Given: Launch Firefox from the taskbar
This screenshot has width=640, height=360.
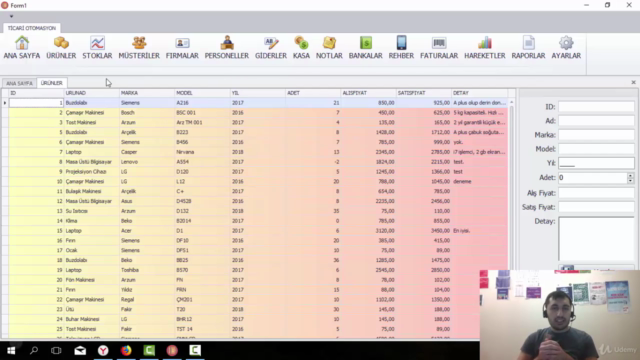Looking at the screenshot, I should [x=126, y=350].
